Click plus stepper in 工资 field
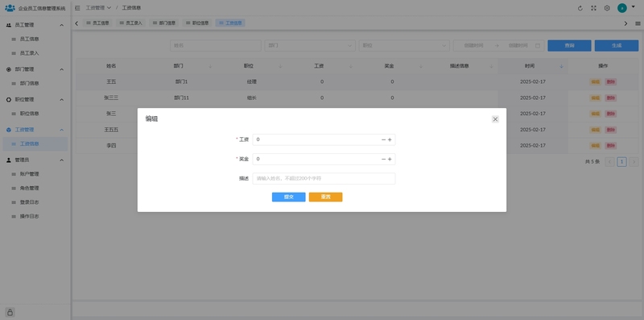This screenshot has width=644, height=320. coord(390,139)
